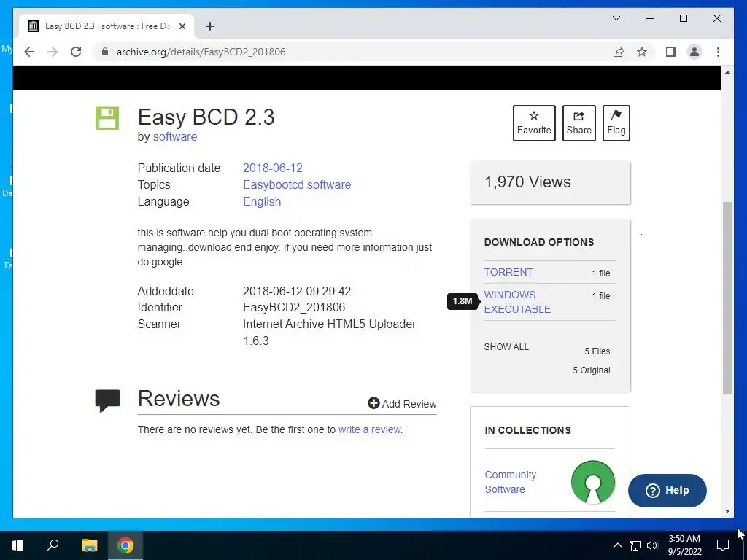Click the EasyBCD2_201806 identifier text
The image size is (747, 560).
[x=294, y=307]
